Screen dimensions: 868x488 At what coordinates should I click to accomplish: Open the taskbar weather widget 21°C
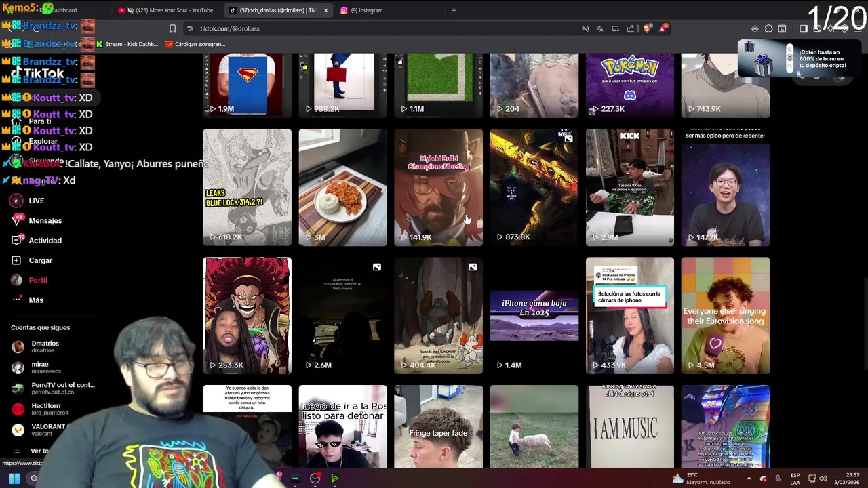click(x=701, y=479)
